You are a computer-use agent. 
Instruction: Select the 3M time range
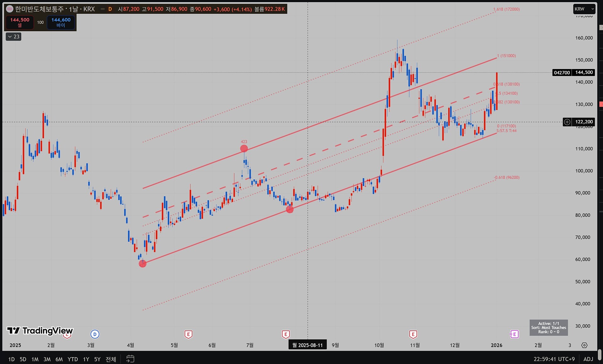point(47,359)
